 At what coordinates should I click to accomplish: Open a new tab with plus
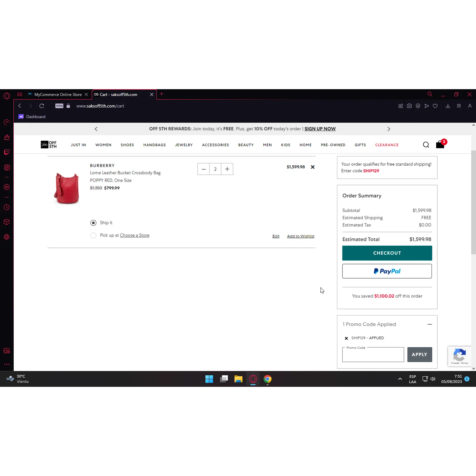(x=162, y=94)
